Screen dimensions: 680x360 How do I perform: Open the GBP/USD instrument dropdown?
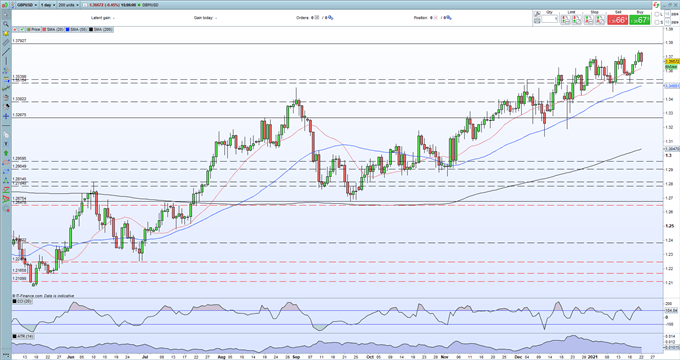27,5
